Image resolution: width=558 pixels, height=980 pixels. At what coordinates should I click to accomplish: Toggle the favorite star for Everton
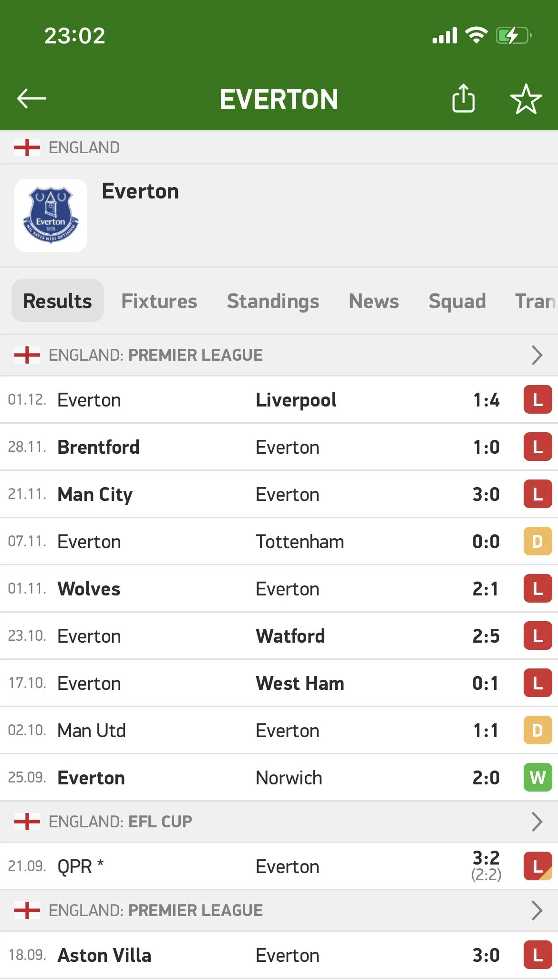tap(526, 99)
